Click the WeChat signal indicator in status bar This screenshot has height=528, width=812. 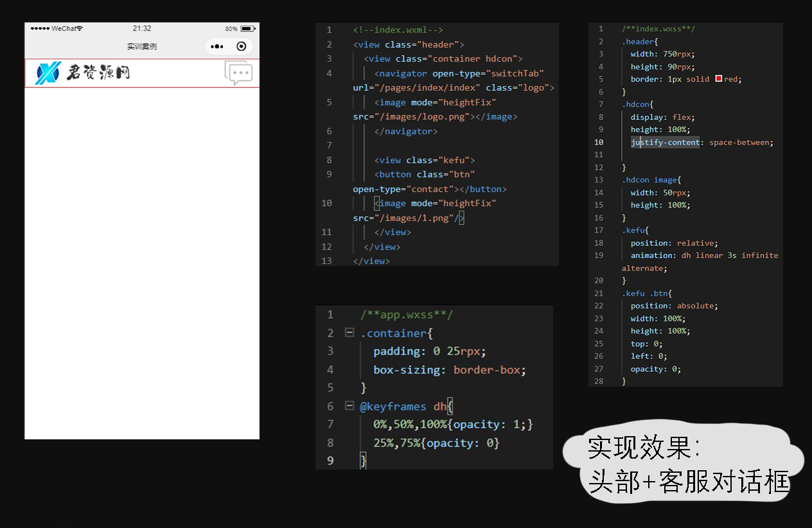pyautogui.click(x=57, y=29)
